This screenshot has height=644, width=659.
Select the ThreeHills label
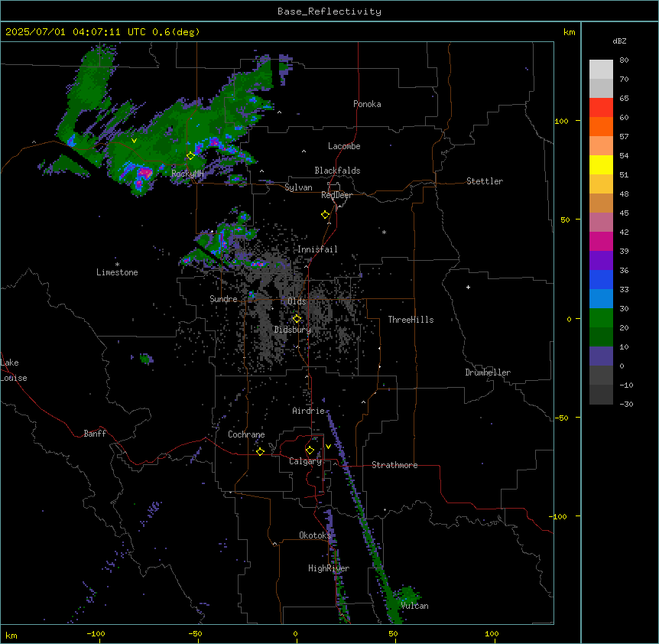tap(411, 320)
